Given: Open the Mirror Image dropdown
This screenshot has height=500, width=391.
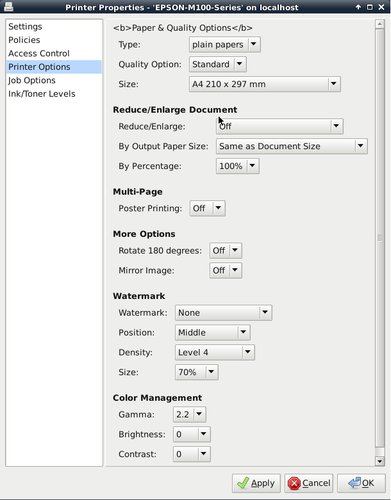Looking at the screenshot, I should [x=225, y=270].
